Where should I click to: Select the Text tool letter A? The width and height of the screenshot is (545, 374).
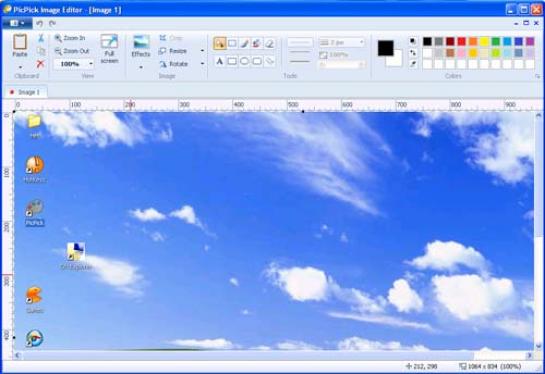click(219, 62)
